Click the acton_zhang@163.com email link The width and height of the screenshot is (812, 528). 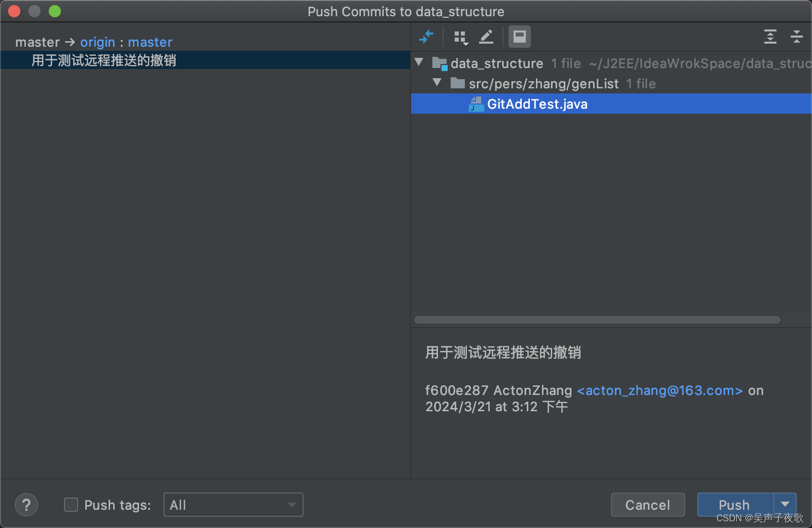[x=660, y=390]
